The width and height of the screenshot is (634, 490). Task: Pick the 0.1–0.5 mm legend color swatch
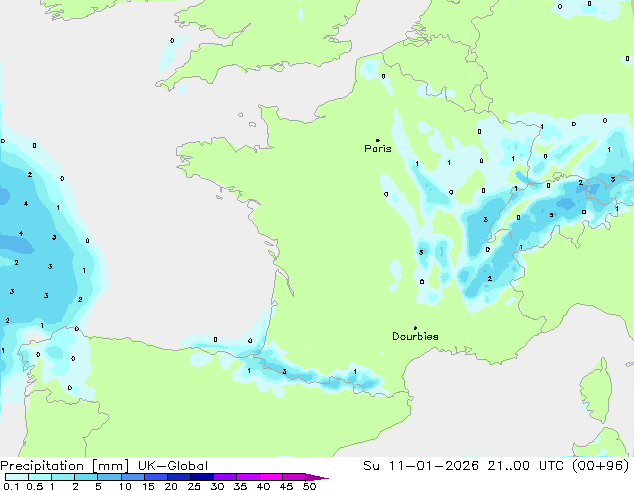(x=17, y=477)
